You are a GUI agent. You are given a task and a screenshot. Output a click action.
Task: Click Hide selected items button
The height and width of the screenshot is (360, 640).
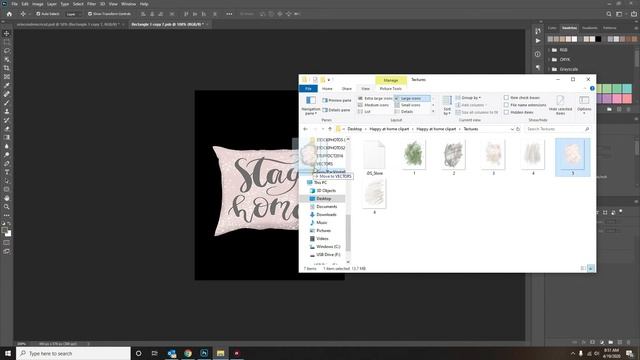(x=560, y=106)
